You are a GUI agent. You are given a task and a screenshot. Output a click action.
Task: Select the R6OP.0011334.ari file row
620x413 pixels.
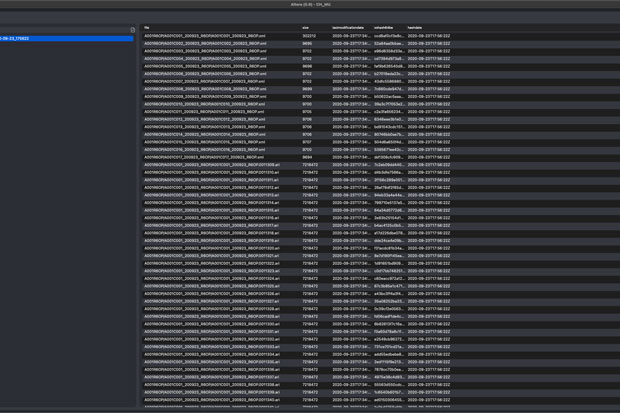(x=381, y=354)
